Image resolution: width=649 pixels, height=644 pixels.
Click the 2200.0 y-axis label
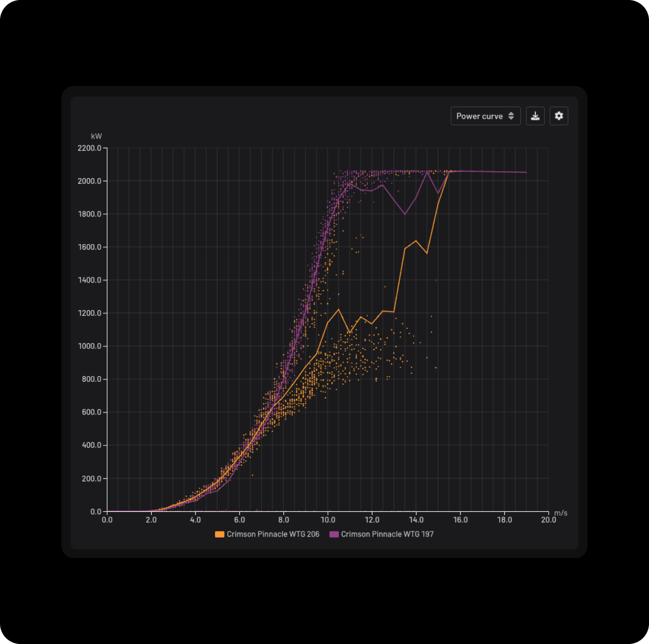click(x=90, y=148)
